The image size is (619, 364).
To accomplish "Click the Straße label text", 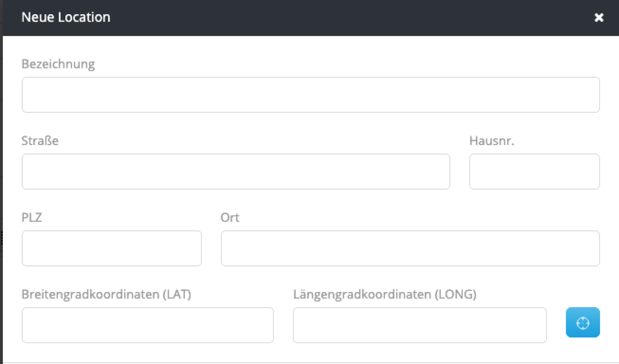I will point(40,141).
